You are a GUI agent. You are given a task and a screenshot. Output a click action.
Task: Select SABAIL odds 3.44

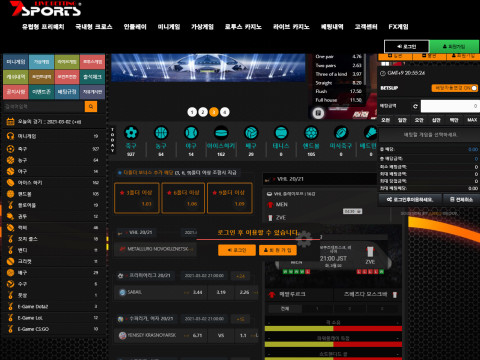[x=197, y=292]
